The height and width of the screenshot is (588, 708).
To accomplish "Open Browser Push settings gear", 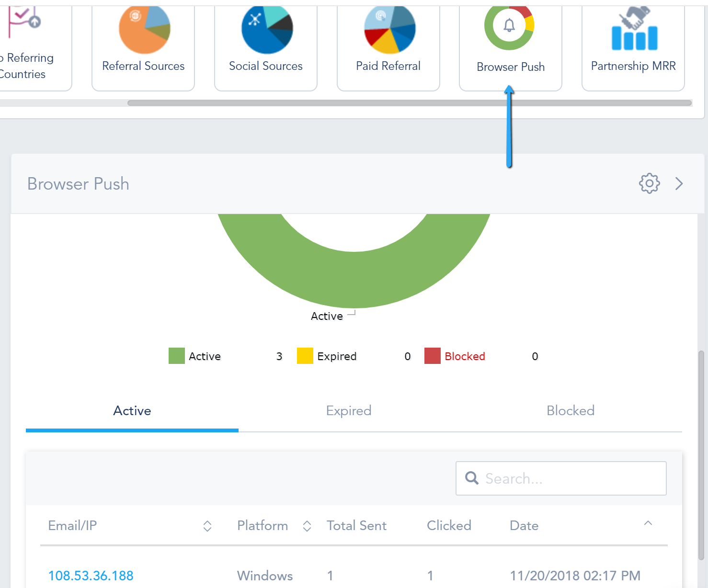I will pos(650,183).
